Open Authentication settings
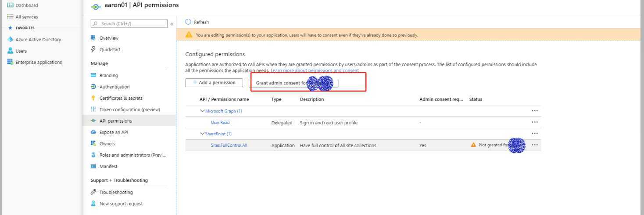Screen dimensions: 644x215 pyautogui.click(x=114, y=87)
